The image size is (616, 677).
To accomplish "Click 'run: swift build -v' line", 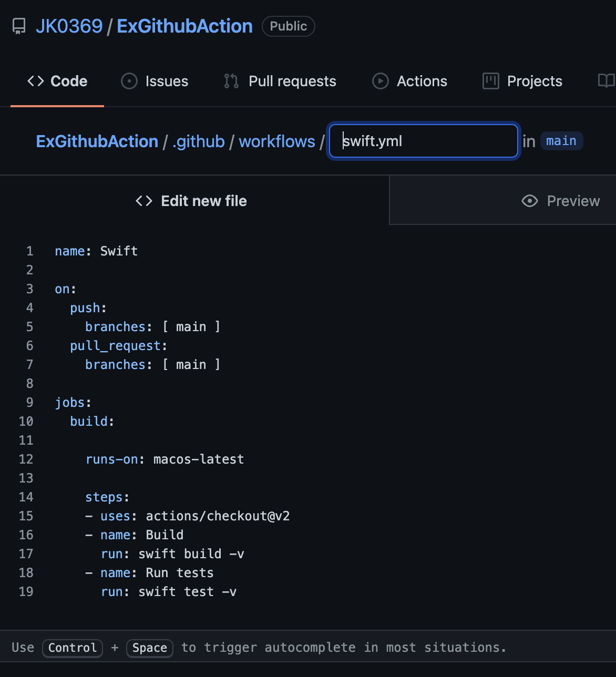I will point(172,554).
